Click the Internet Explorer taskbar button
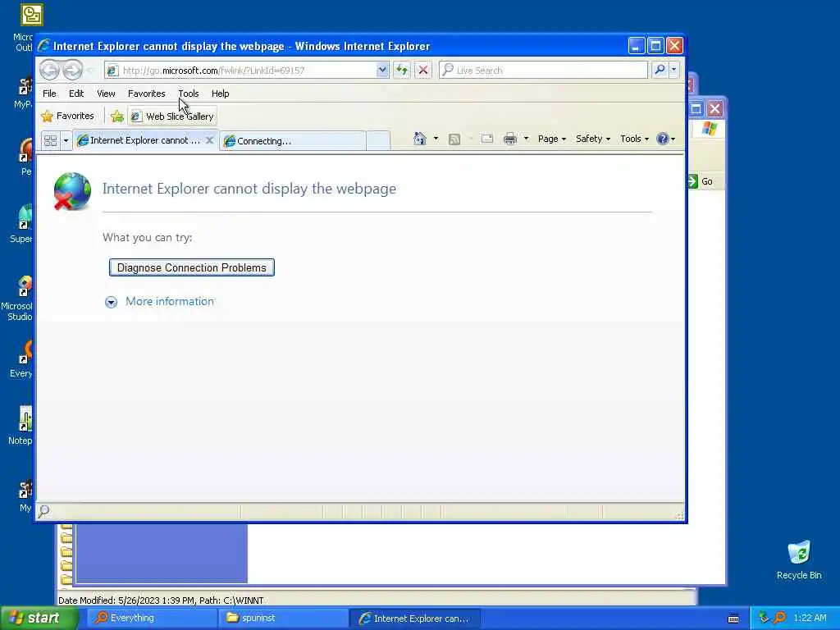The width and height of the screenshot is (840, 630). pos(414,619)
